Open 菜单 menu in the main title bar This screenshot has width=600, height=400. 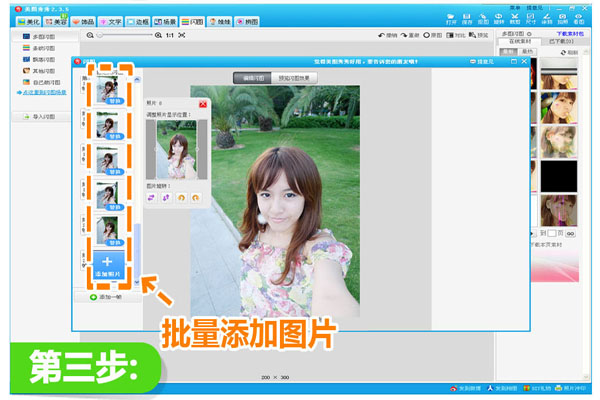[x=515, y=8]
